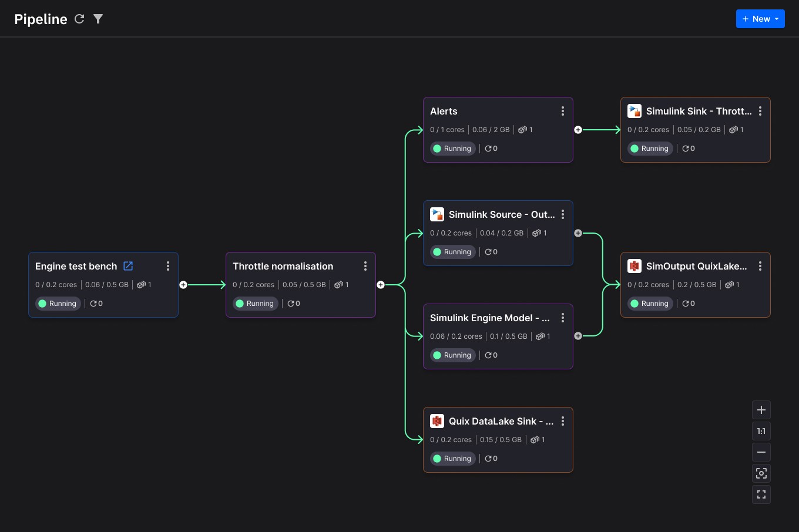Refresh the pipeline view
The height and width of the screenshot is (532, 799).
[x=79, y=19]
